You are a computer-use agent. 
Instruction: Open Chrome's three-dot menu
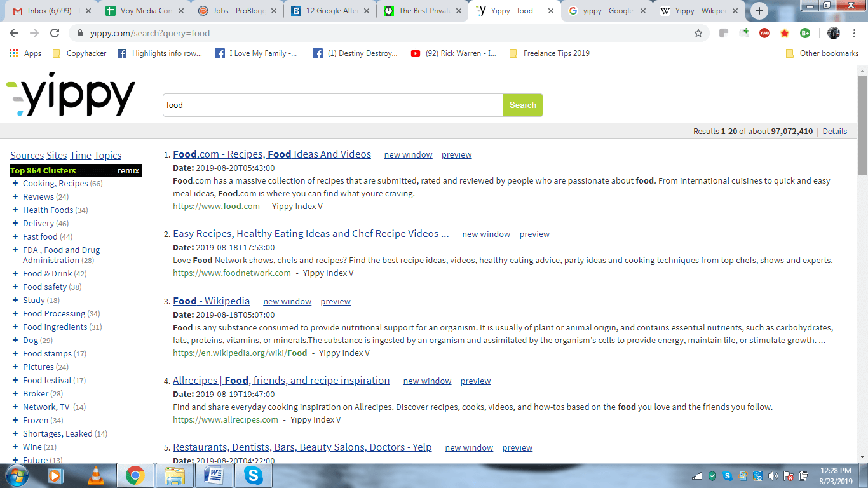pyautogui.click(x=854, y=33)
